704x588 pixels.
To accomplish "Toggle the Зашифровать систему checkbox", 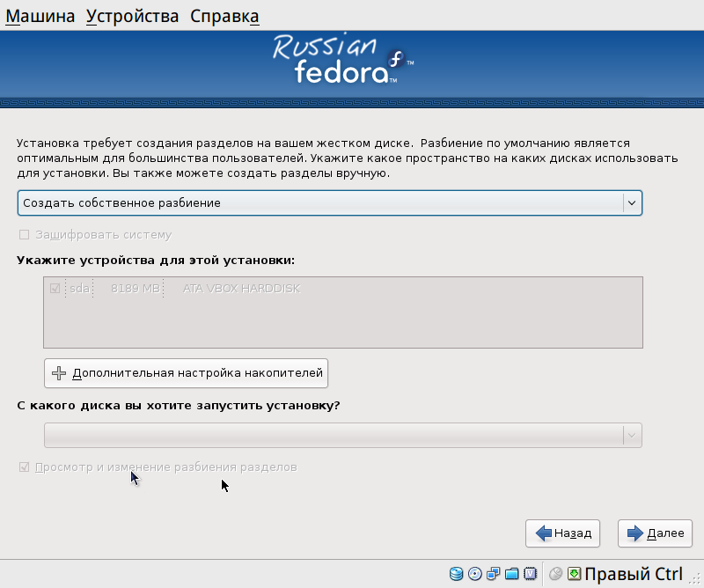I will tap(25, 234).
